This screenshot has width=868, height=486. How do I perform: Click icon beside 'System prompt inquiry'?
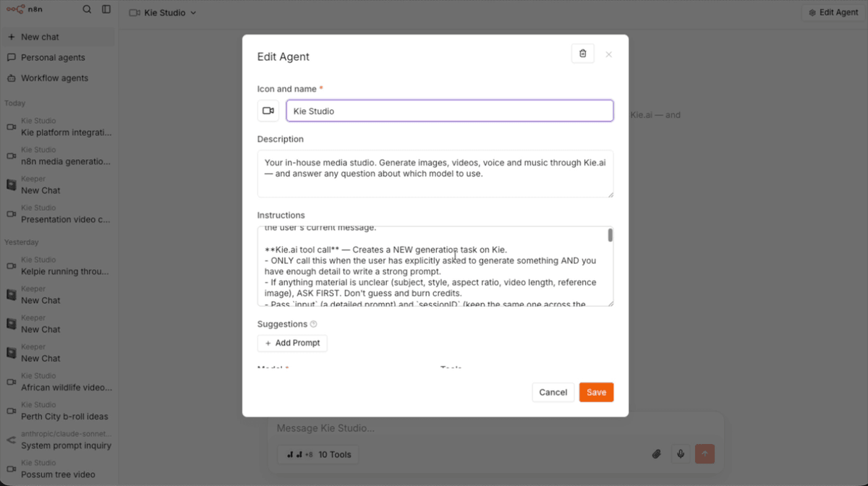pyautogui.click(x=11, y=440)
